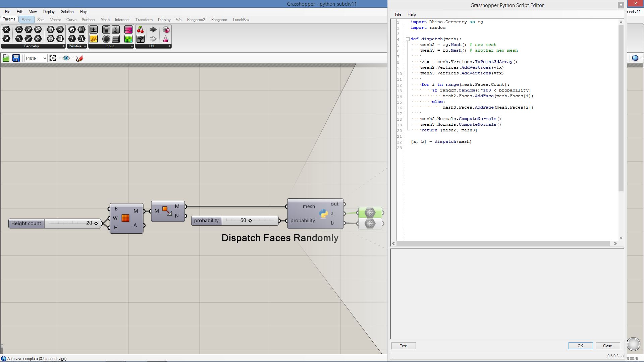Click the Test button
Viewport: 644px width, 362px height.
[x=403, y=346]
